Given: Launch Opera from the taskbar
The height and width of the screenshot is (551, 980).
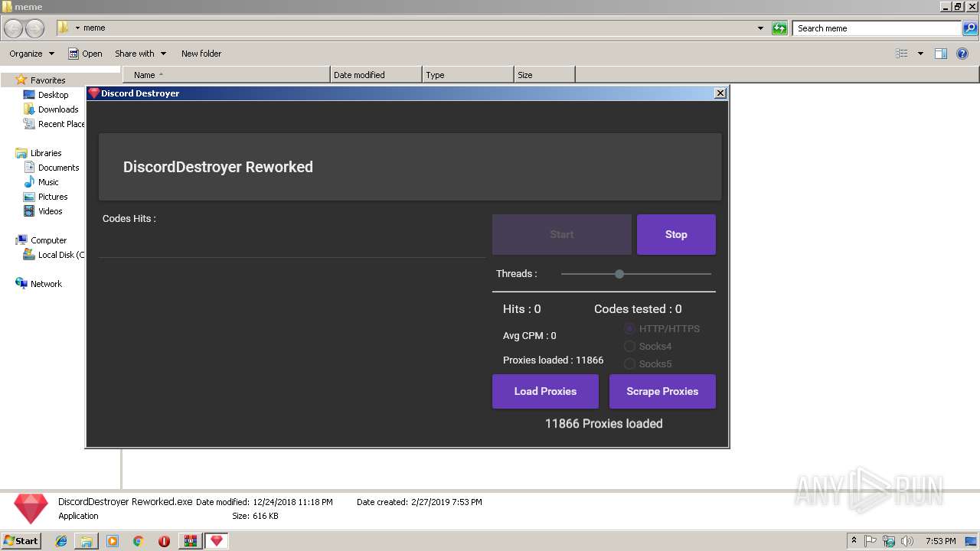Looking at the screenshot, I should click(x=164, y=541).
